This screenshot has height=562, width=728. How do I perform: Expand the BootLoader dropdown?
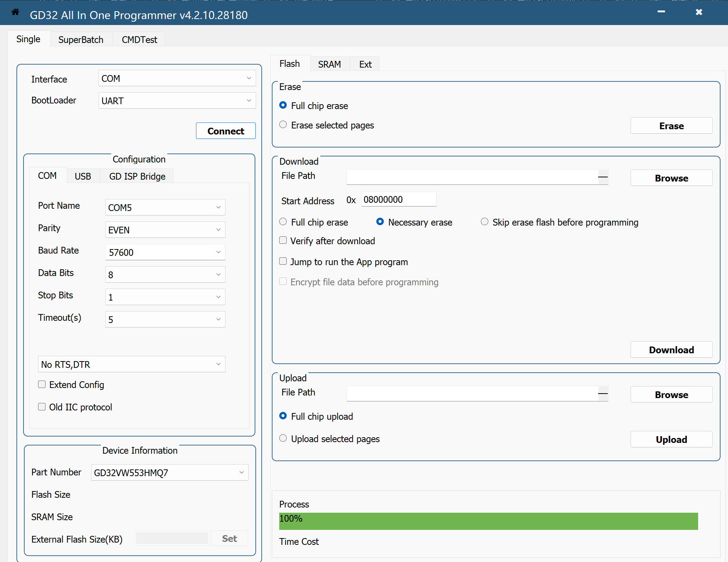pos(177,101)
